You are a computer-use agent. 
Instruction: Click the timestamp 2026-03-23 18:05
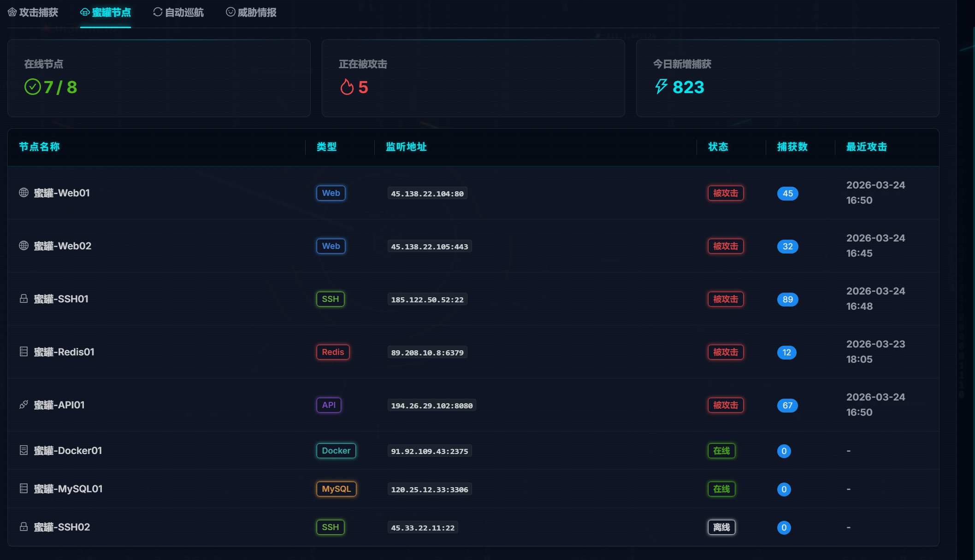[x=876, y=352]
